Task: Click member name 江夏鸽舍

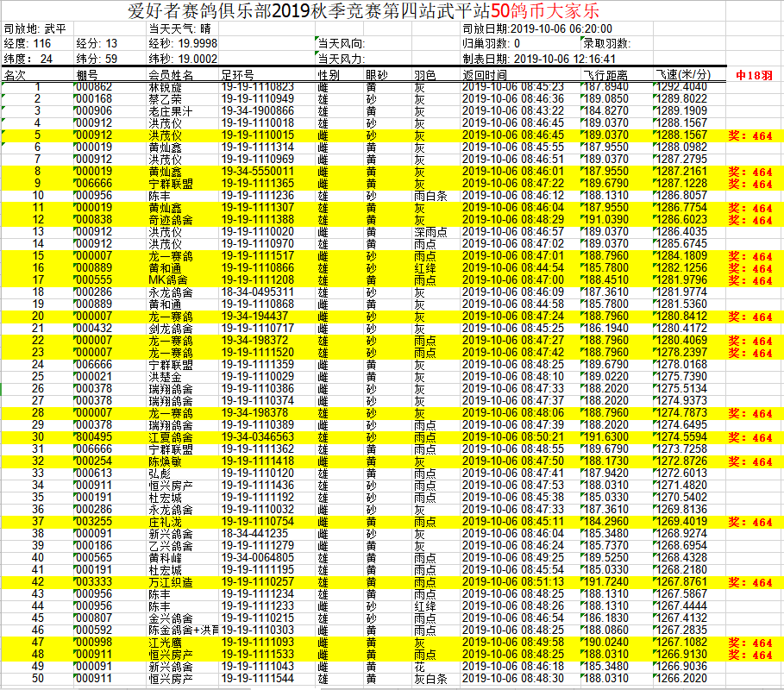Action: click(171, 437)
